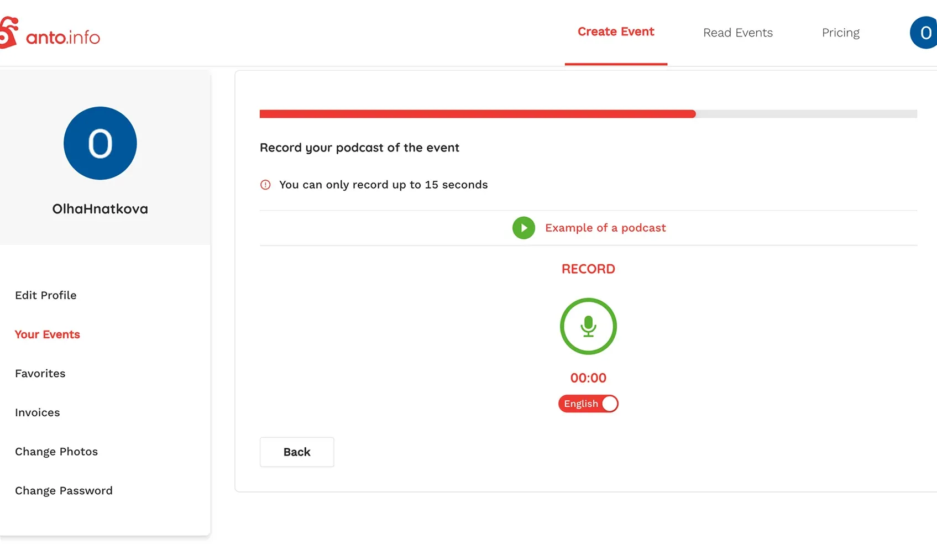Click the Example of a podcast link

tap(605, 228)
